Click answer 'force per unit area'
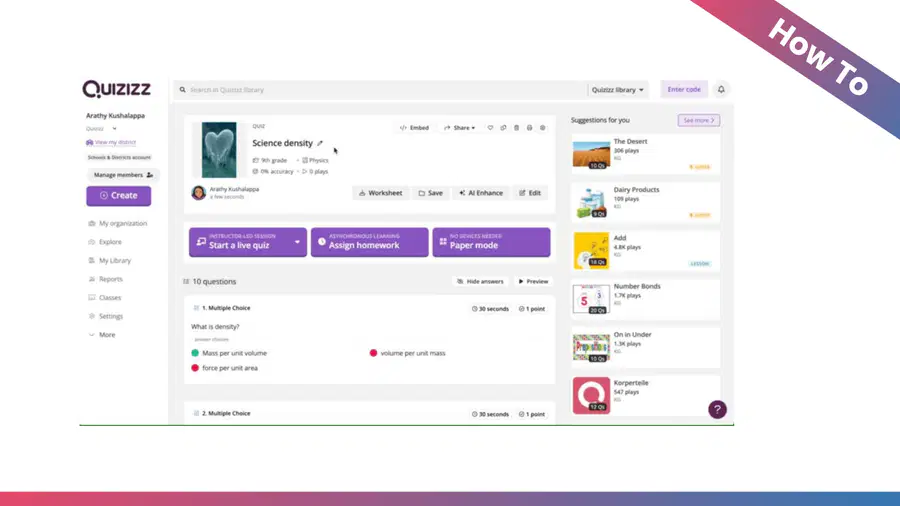Image resolution: width=900 pixels, height=506 pixels. tap(224, 368)
